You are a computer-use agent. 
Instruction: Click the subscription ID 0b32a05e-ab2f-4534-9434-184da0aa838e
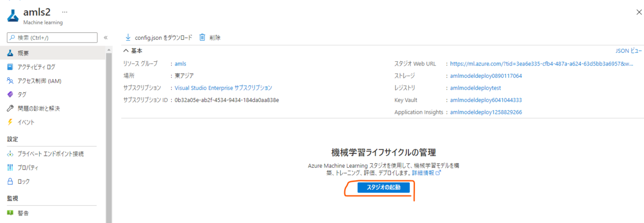tap(226, 100)
